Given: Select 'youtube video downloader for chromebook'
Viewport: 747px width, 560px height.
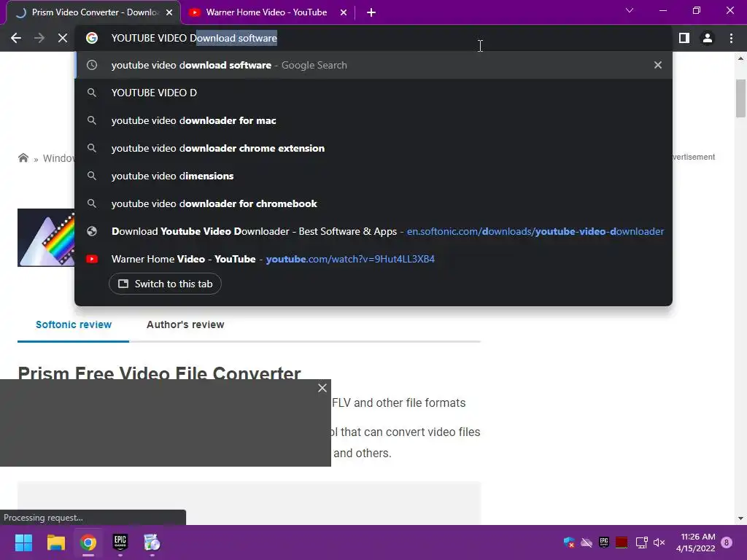Looking at the screenshot, I should click(373, 203).
